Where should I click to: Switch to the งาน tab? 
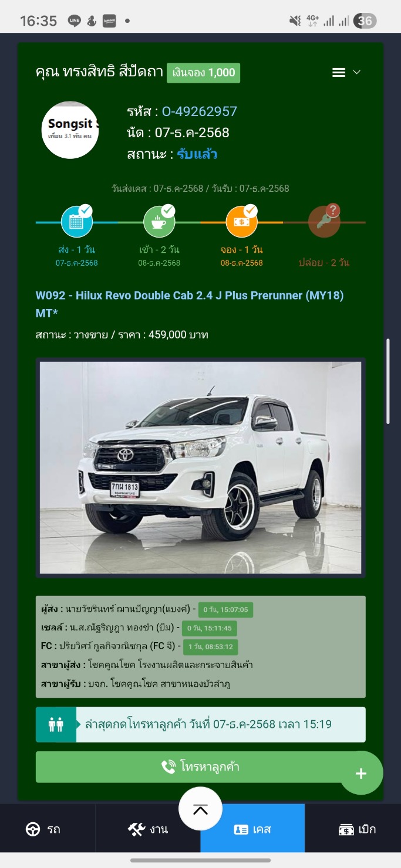[148, 829]
